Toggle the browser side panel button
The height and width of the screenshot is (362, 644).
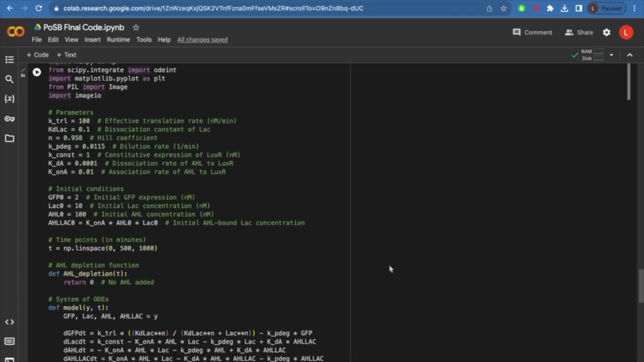point(579,8)
